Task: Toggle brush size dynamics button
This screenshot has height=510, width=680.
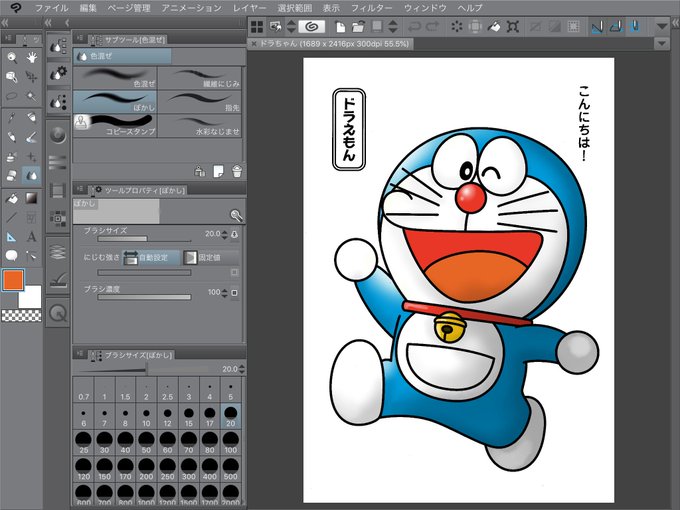Action: (x=235, y=234)
